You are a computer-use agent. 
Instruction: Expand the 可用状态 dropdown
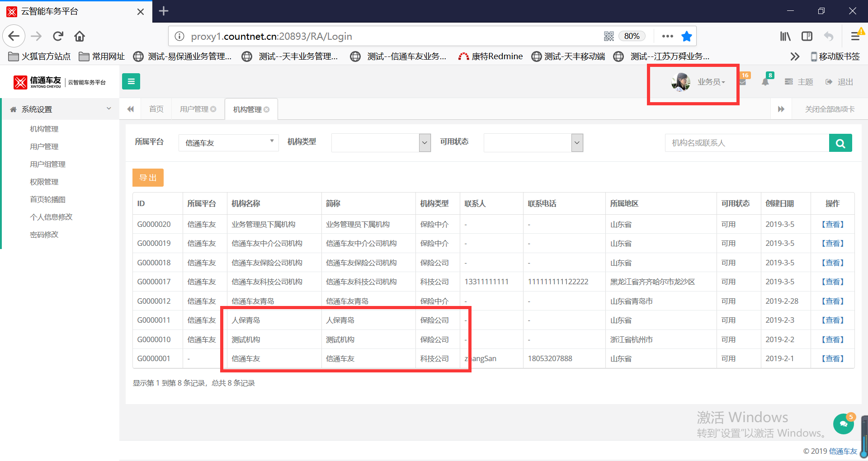533,143
